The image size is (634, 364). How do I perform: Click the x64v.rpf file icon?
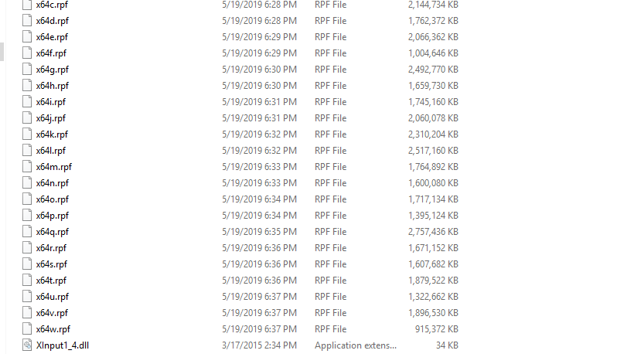pyautogui.click(x=28, y=313)
